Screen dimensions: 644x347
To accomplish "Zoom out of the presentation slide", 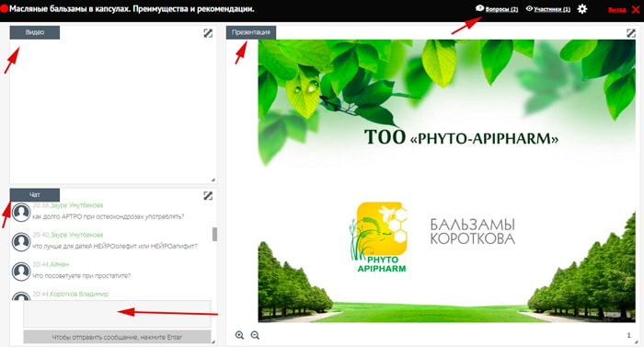I will point(255,335).
